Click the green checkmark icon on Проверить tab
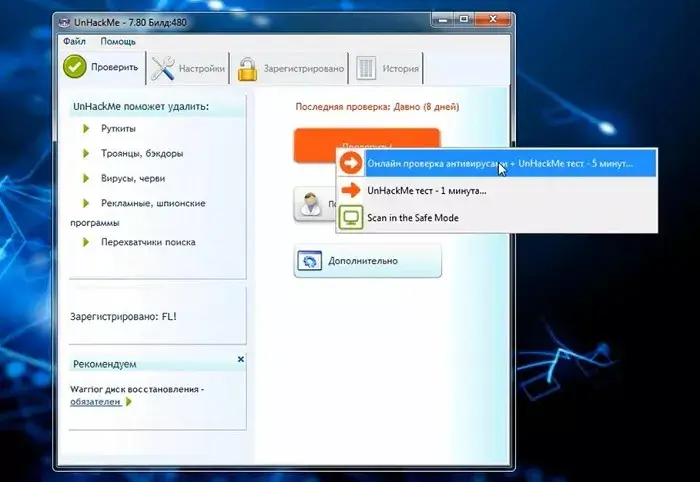Image resolution: width=700 pixels, height=482 pixels. coord(77,68)
